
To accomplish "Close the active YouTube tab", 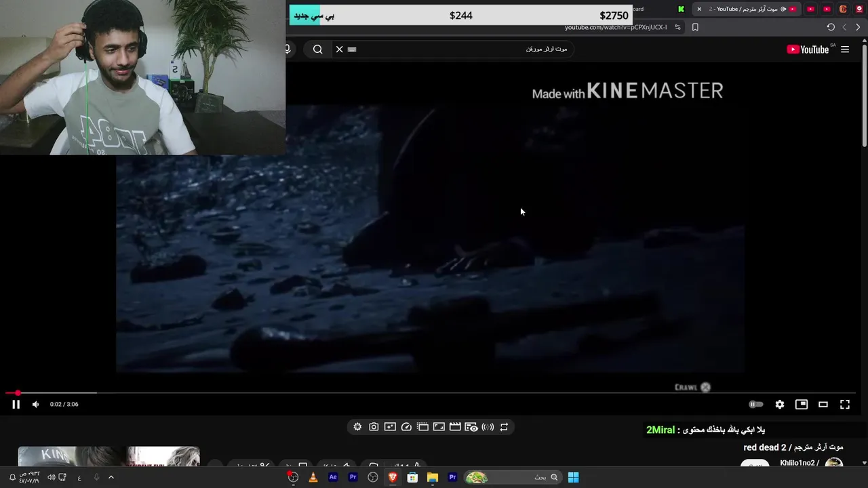I will [699, 9].
